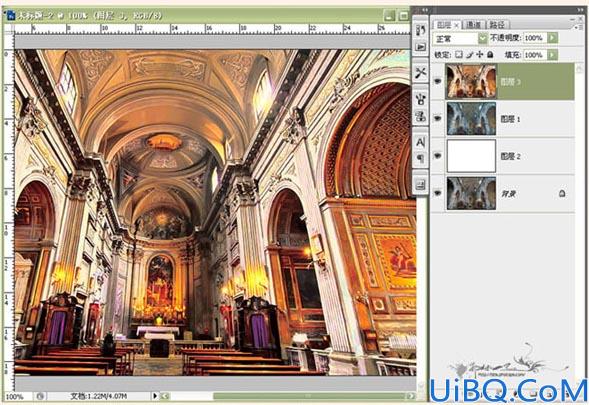The width and height of the screenshot is (589, 405).
Task: Select the 图层 1 layer thumbnail
Action: pyautogui.click(x=471, y=119)
